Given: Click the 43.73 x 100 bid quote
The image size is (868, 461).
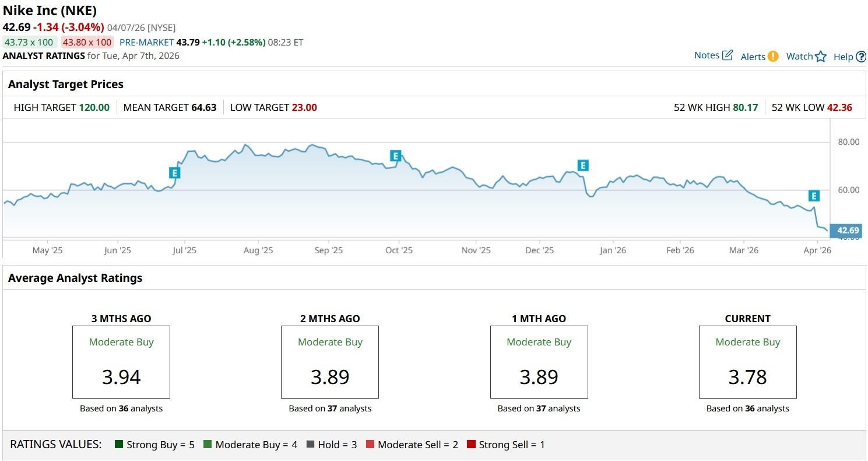Looking at the screenshot, I should pyautogui.click(x=29, y=42).
